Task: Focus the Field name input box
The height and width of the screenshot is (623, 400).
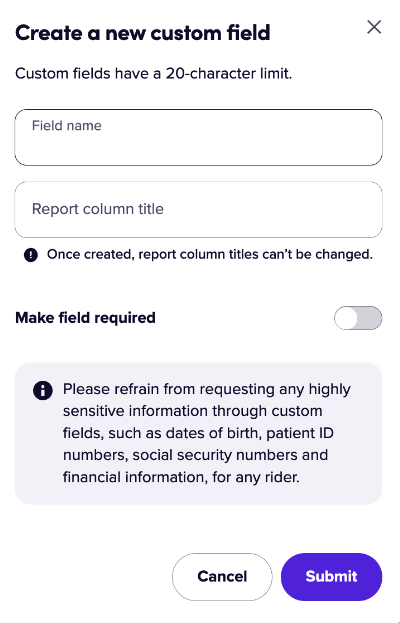Action: click(199, 137)
